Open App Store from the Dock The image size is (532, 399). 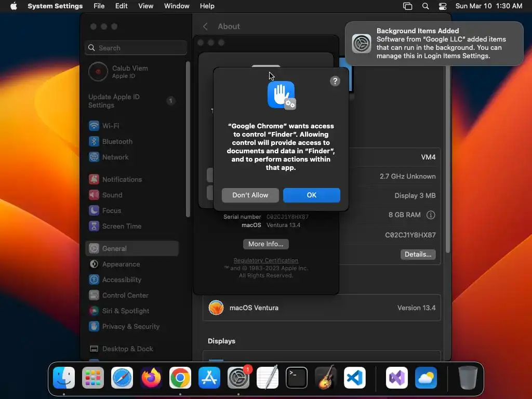click(209, 378)
